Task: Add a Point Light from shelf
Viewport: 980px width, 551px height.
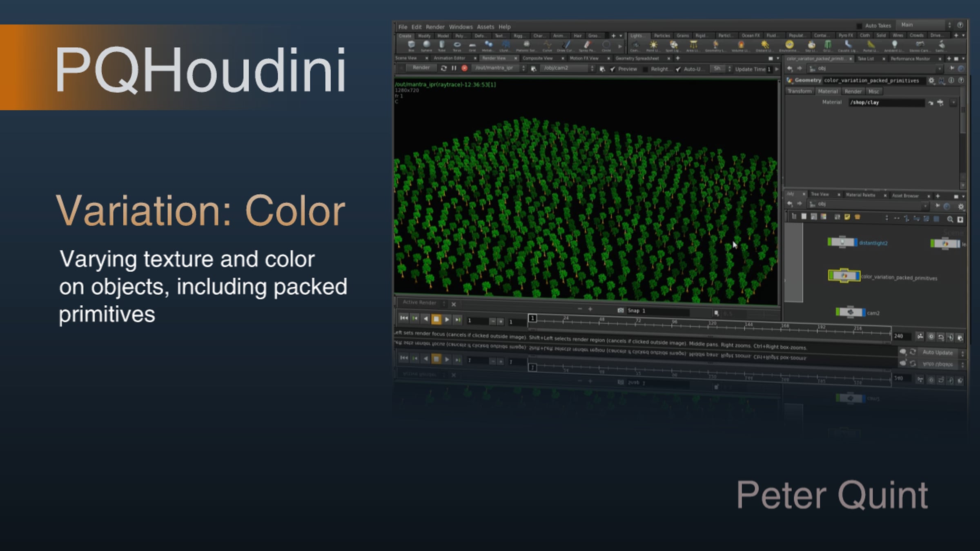Action: (x=653, y=45)
